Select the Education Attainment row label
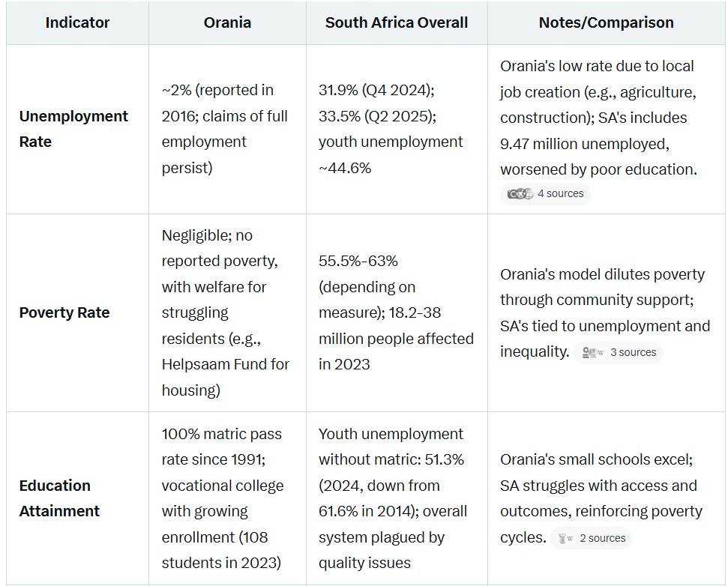This screenshot has width=728, height=586. [59, 498]
